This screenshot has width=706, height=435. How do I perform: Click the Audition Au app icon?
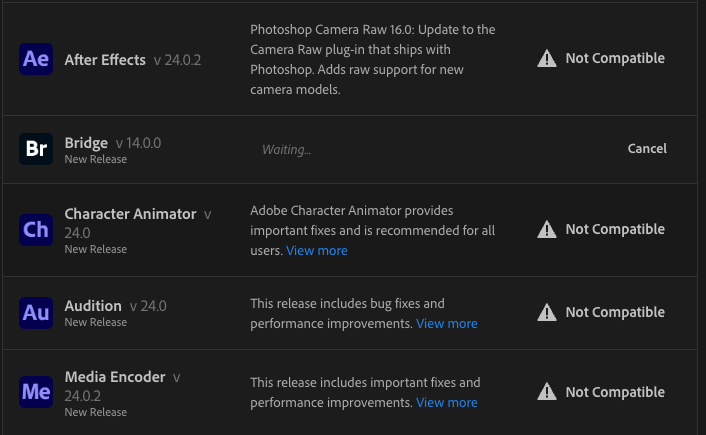(x=36, y=312)
